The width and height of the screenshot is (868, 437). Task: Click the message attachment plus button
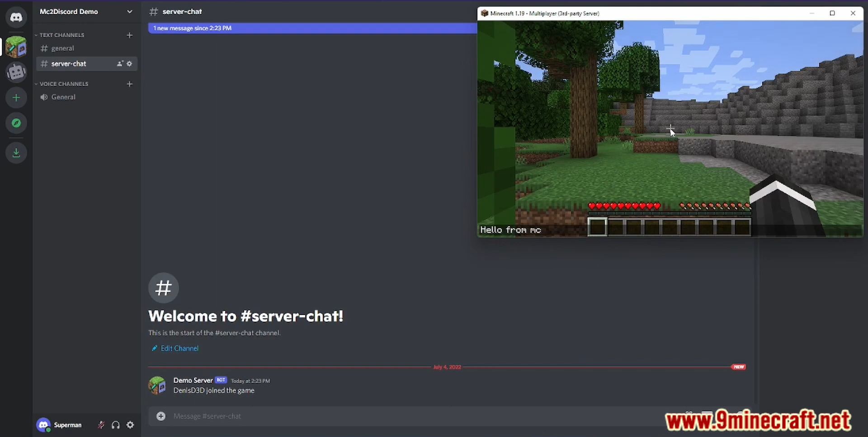(161, 416)
